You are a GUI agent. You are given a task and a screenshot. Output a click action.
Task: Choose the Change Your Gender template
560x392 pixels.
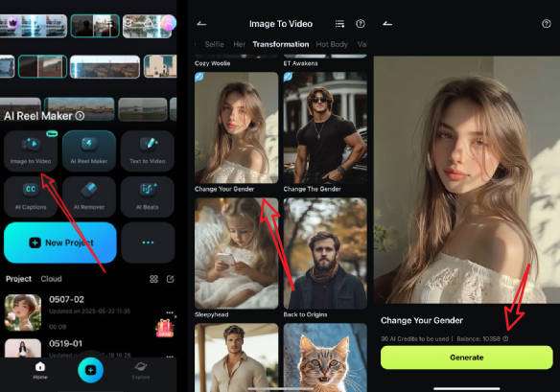[x=237, y=127]
